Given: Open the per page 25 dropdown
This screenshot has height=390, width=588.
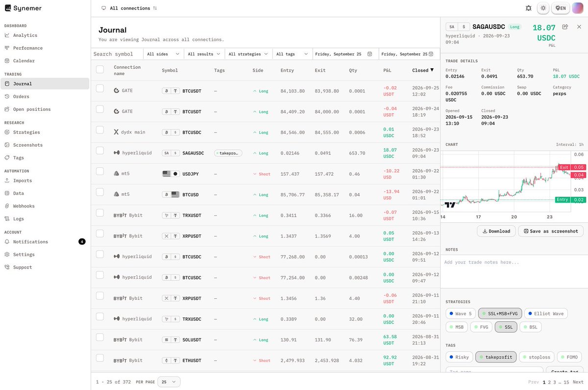Looking at the screenshot, I should (169, 382).
